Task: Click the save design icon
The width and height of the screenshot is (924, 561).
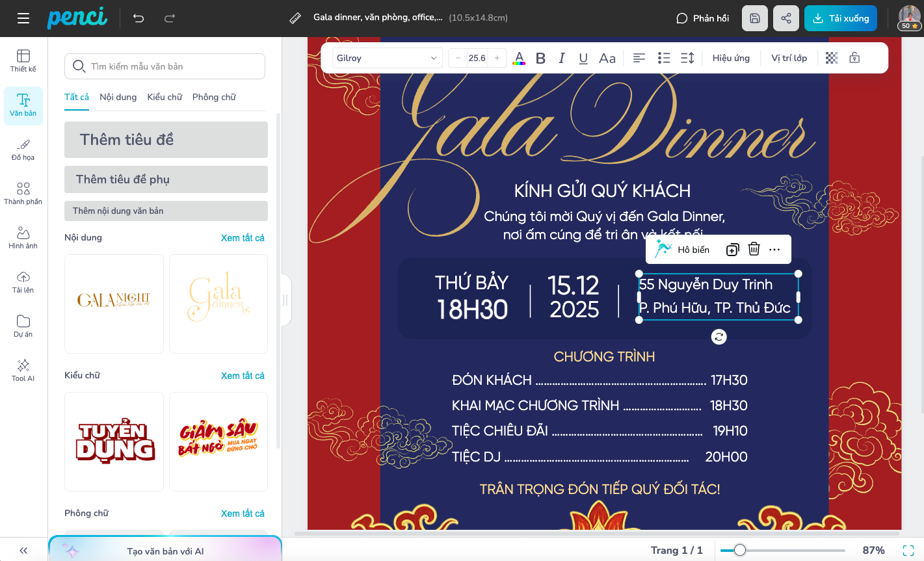Action: [x=755, y=18]
